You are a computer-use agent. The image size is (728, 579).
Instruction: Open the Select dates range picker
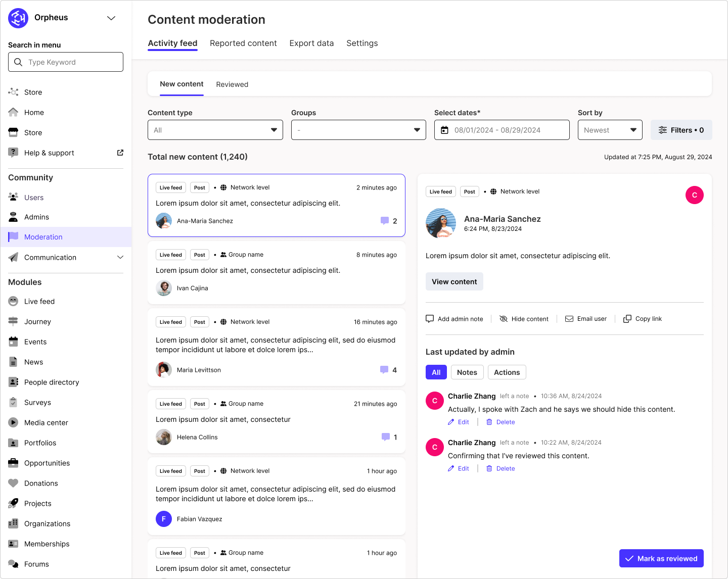(502, 130)
